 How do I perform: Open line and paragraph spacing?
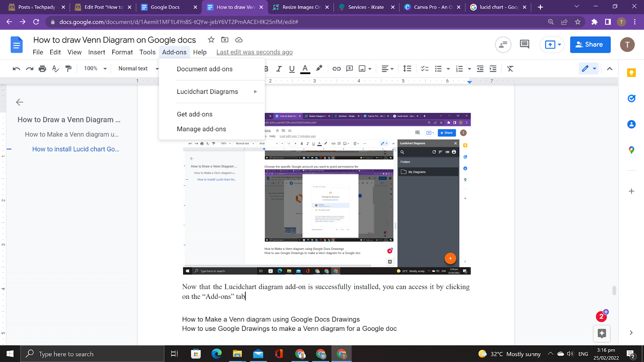pos(407,69)
